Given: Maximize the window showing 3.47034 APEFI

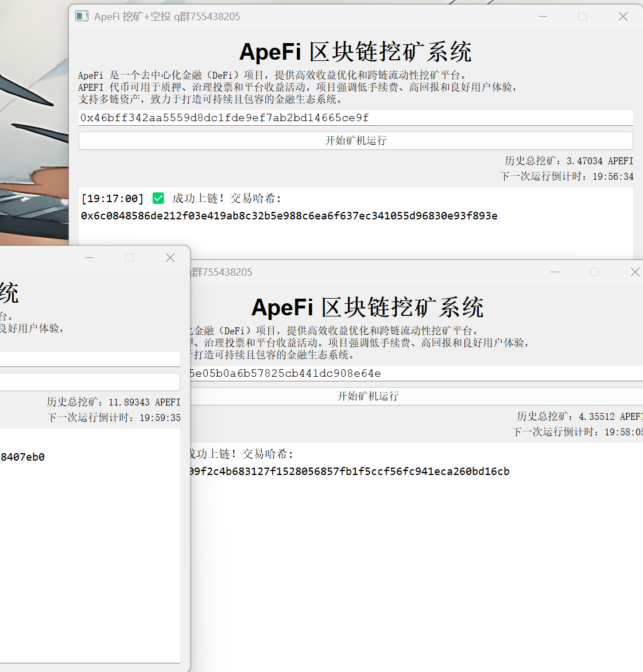Looking at the screenshot, I should 582,16.
